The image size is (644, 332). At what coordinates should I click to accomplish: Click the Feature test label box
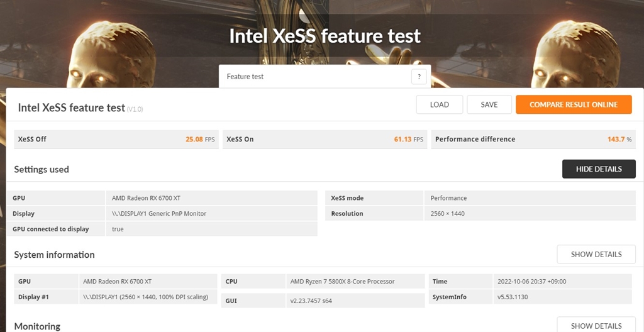pyautogui.click(x=314, y=77)
